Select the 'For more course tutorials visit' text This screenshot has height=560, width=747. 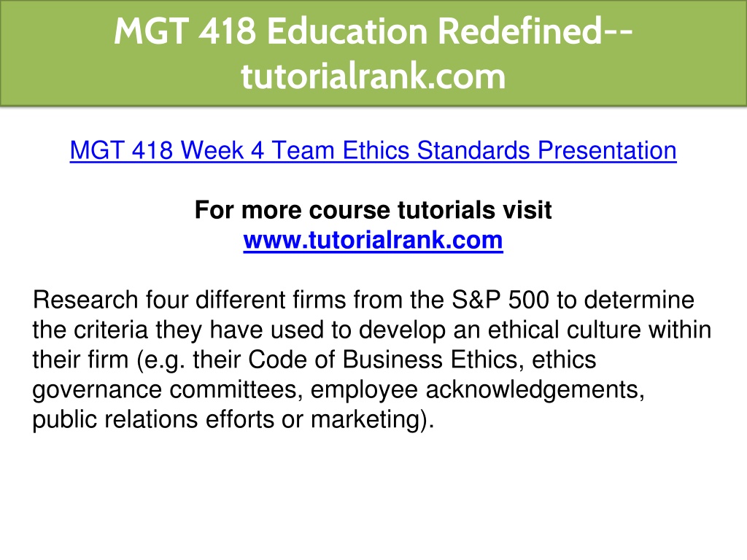click(373, 210)
